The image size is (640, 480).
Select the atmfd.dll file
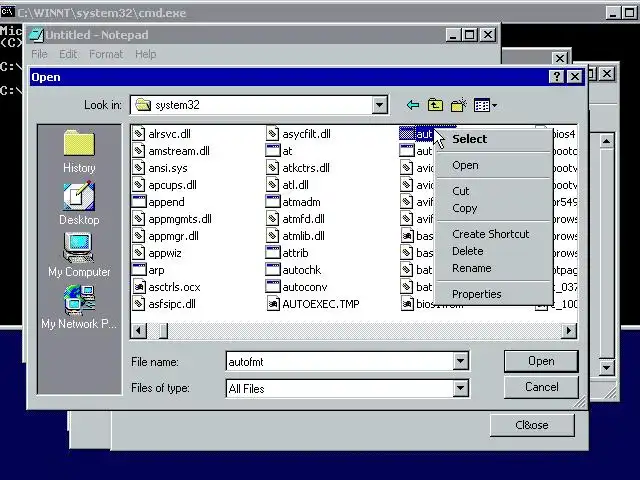click(x=295, y=219)
